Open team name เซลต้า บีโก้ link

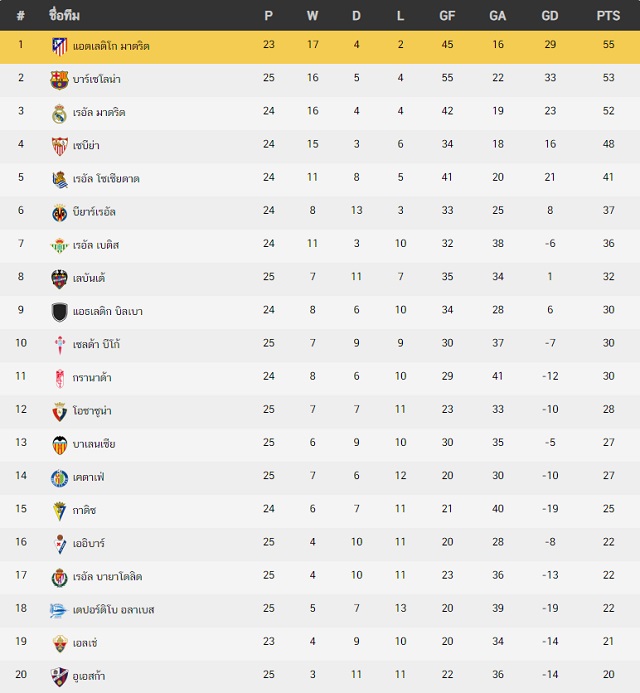[96, 345]
